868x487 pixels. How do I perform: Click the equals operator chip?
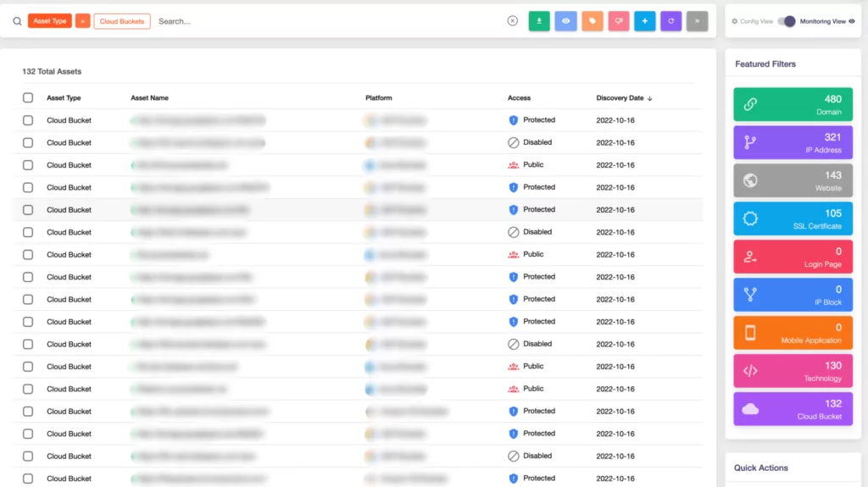(82, 21)
